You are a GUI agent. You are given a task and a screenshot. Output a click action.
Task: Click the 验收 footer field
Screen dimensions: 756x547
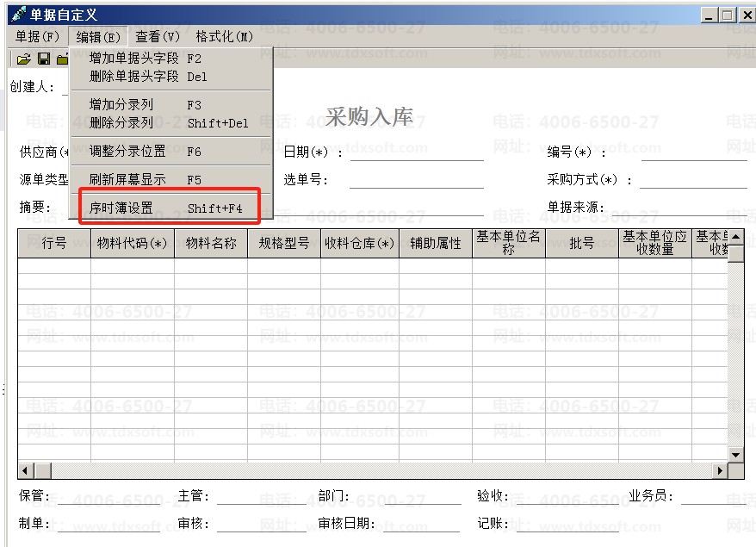[567, 496]
